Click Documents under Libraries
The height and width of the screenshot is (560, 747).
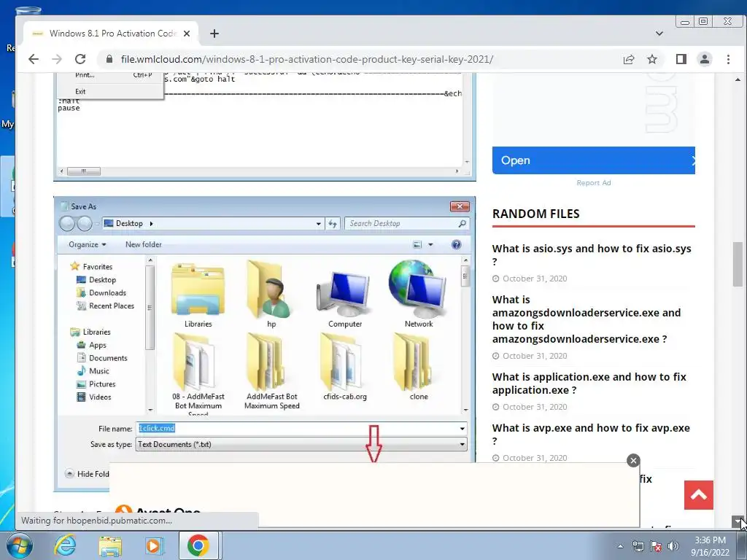(108, 358)
